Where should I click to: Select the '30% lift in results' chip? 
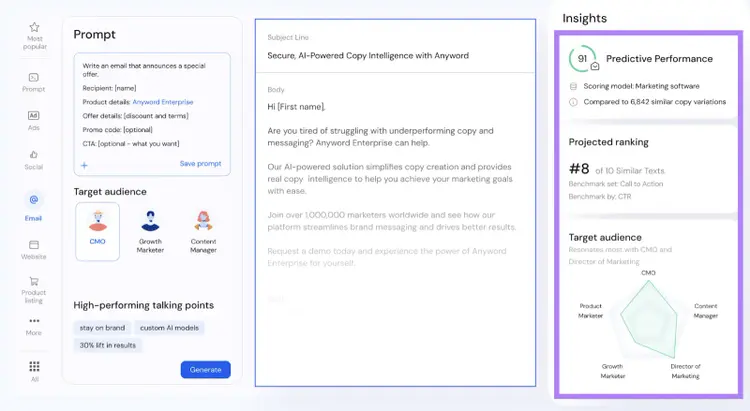pyautogui.click(x=108, y=345)
